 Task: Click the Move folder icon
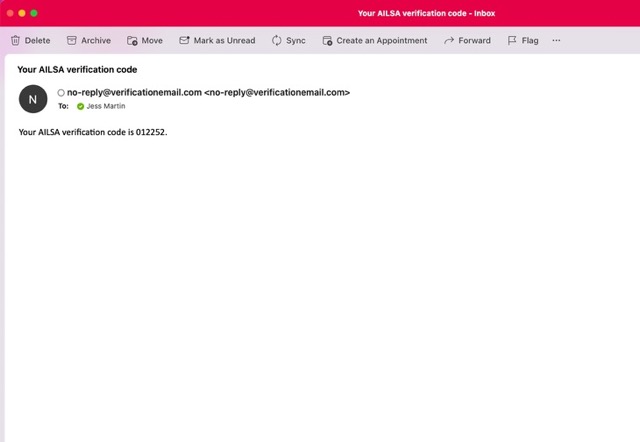click(x=132, y=40)
